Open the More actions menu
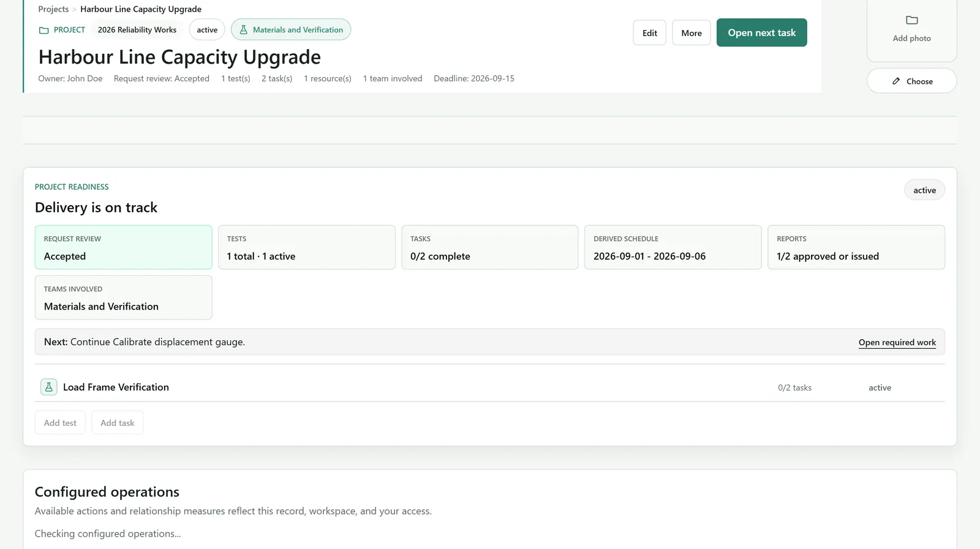 [692, 33]
